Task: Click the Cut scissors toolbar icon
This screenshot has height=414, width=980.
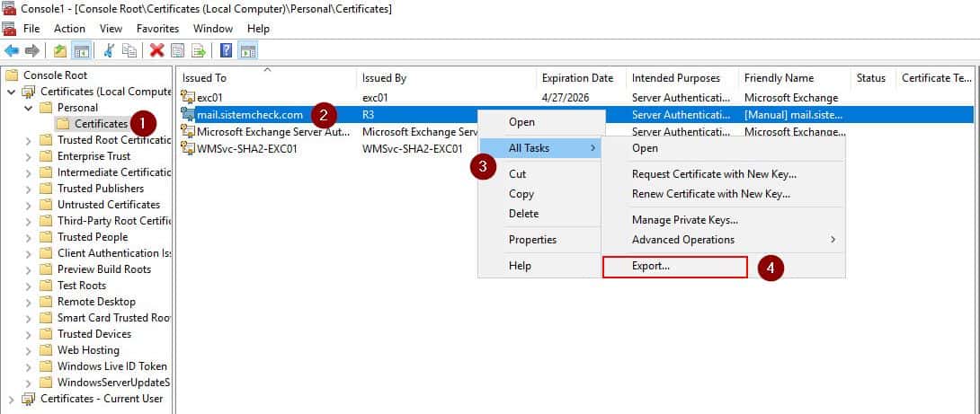Action: [109, 50]
